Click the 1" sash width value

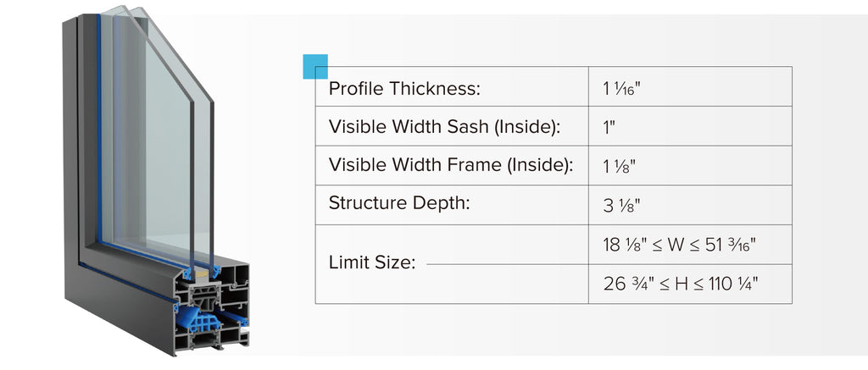(609, 127)
